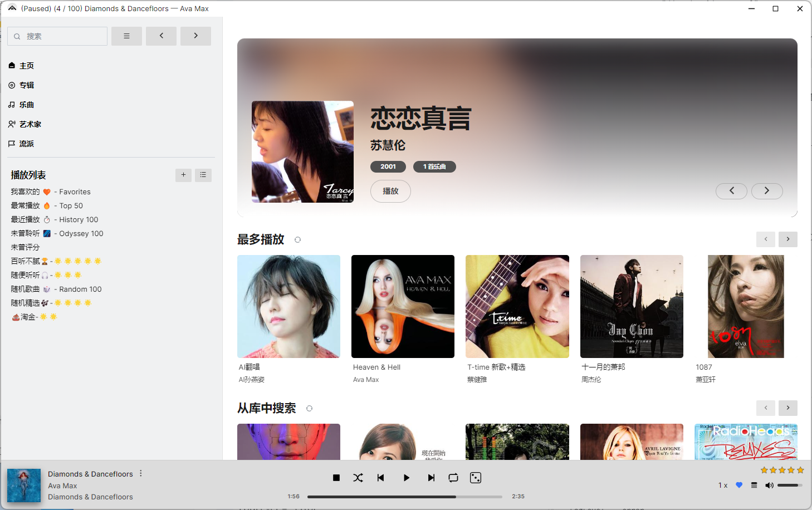The height and width of the screenshot is (510, 812).
Task: Click the random dice icon in player
Action: pos(476,478)
